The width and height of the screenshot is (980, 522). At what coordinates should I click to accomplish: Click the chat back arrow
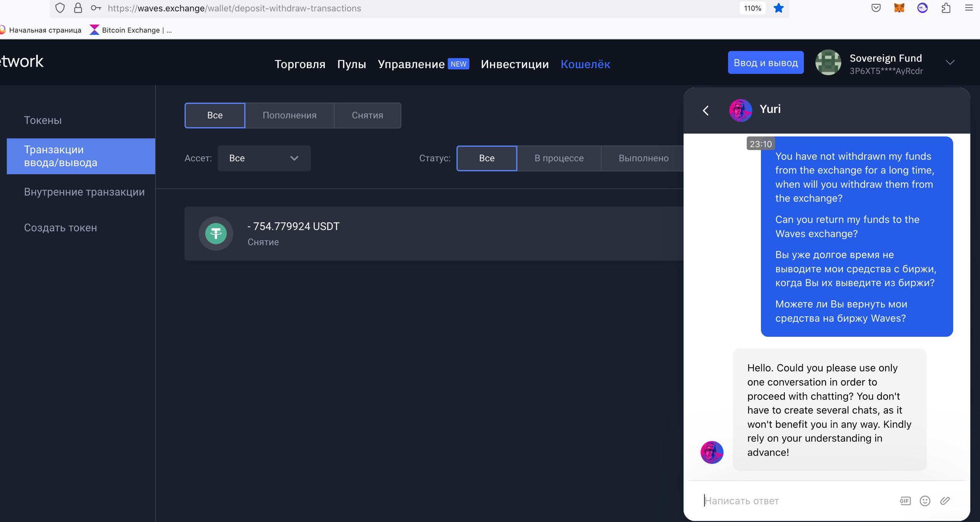point(706,111)
